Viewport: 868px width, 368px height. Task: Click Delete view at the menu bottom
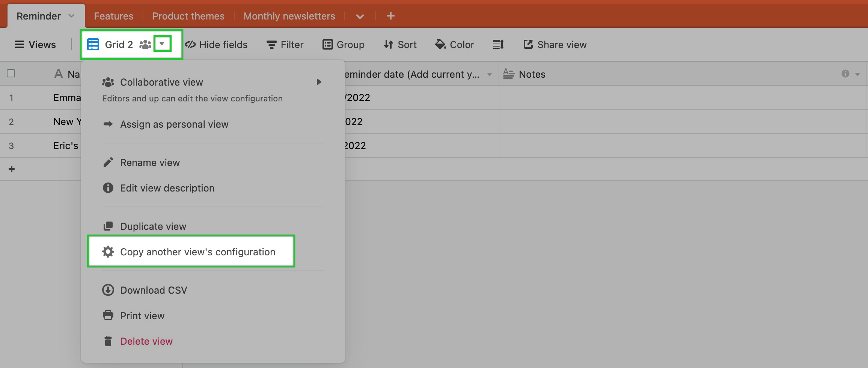pos(146,341)
